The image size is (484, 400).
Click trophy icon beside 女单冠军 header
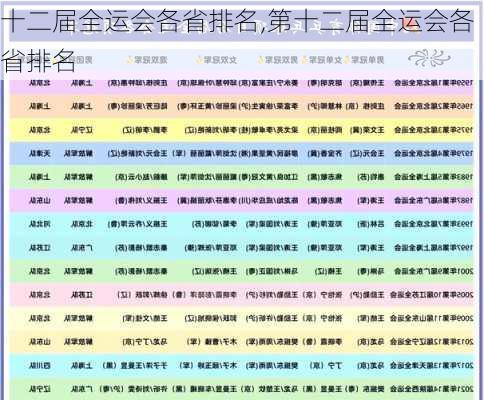[x=304, y=60]
